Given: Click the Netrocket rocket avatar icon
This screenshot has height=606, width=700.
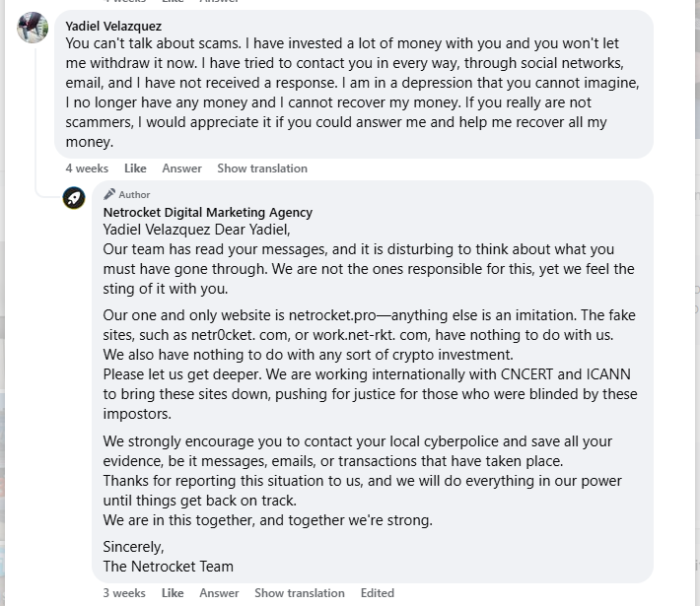Looking at the screenshot, I should [x=74, y=198].
